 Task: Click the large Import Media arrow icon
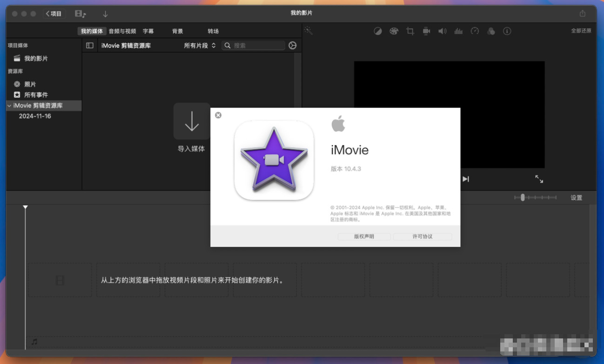pos(192,121)
